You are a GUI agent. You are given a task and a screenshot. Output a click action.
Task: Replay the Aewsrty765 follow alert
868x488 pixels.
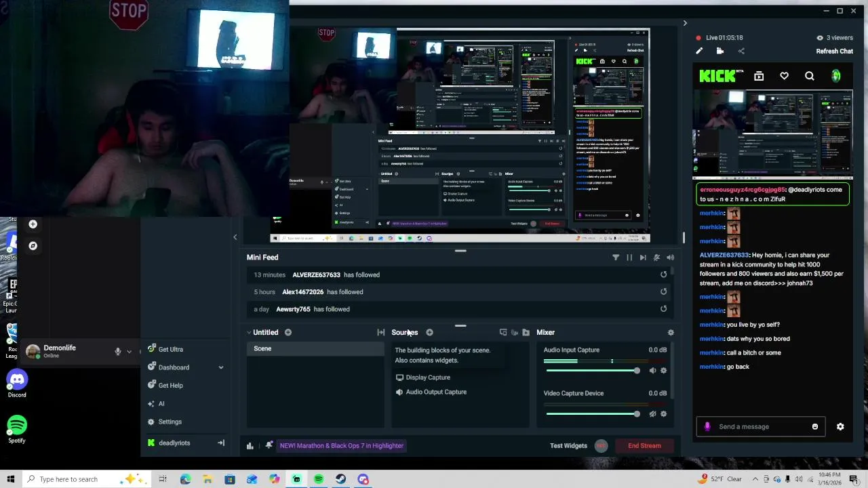coord(663,308)
